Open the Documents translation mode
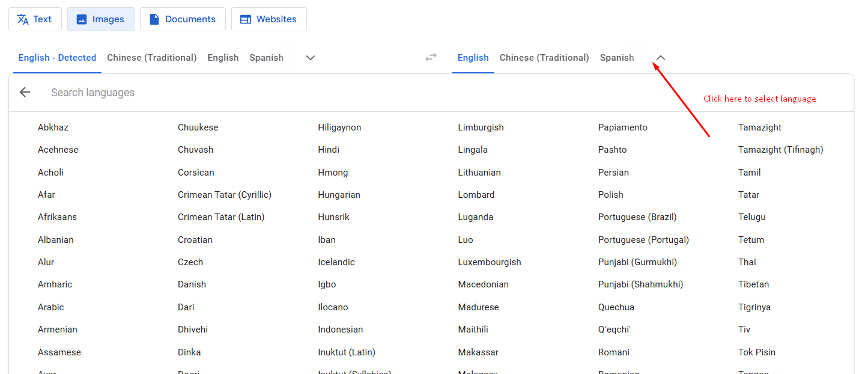Viewport: 868px width, 374px height. [x=183, y=19]
